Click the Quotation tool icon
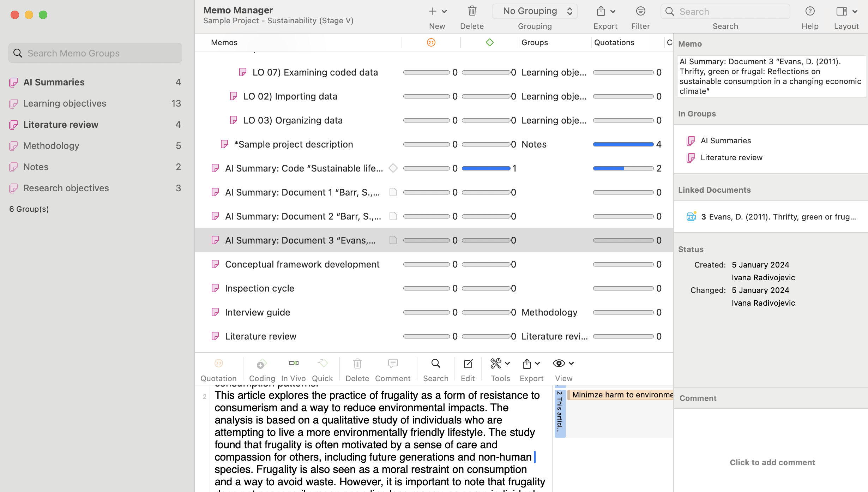This screenshot has width=868, height=492. (218, 363)
